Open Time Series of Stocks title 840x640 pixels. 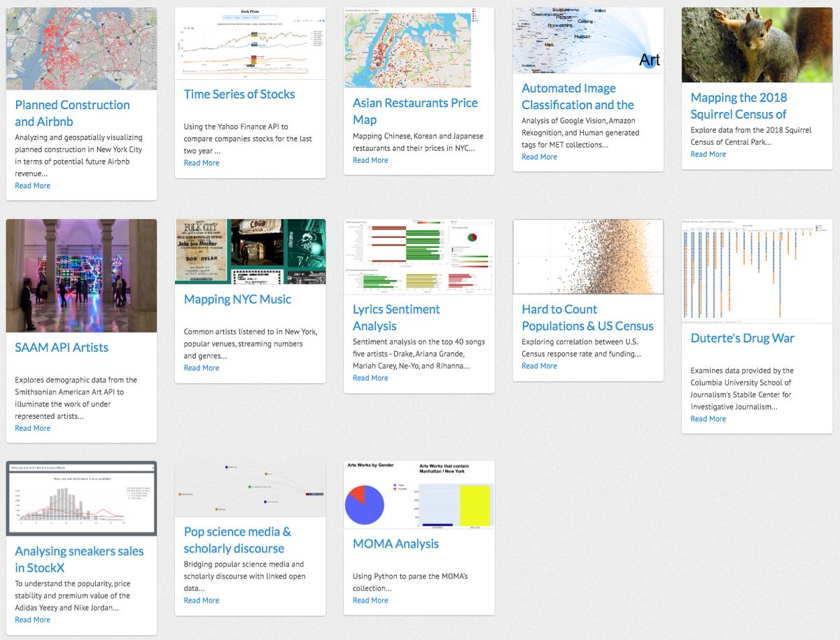[x=239, y=94]
